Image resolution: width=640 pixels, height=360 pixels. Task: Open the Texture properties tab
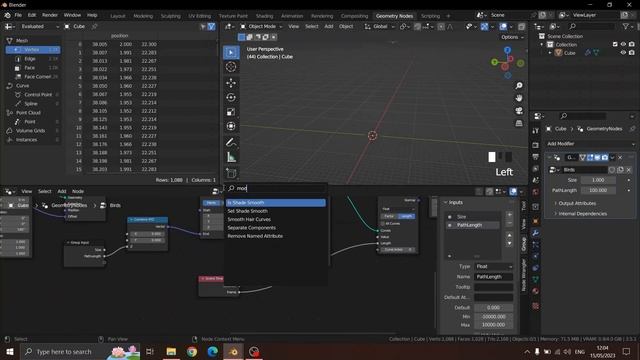coord(536,306)
